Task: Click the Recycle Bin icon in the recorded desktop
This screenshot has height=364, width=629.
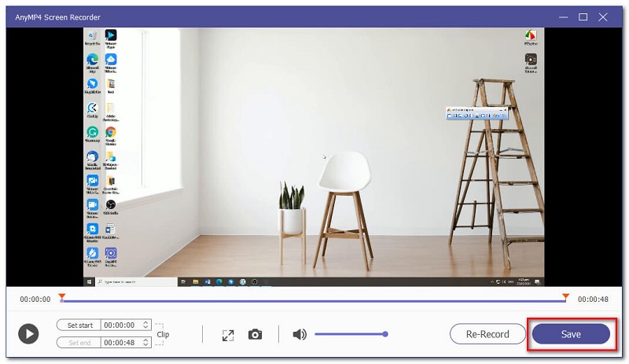Action: coord(92,38)
